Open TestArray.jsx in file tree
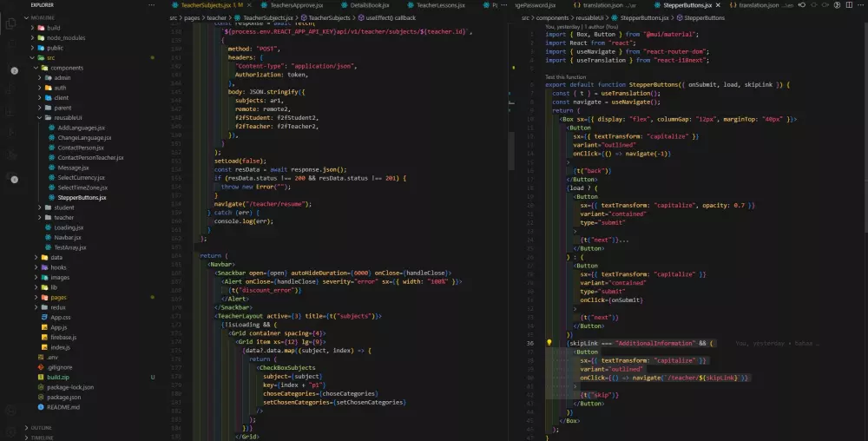This screenshot has height=441, width=868. coord(69,247)
